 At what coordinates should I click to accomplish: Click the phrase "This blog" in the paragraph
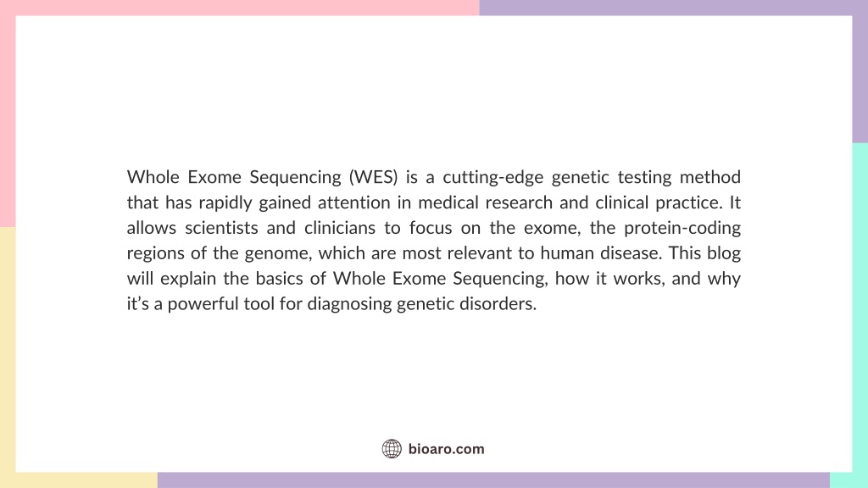704,252
